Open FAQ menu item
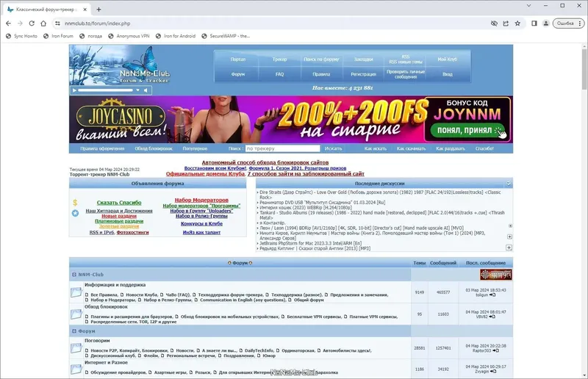 tap(279, 74)
